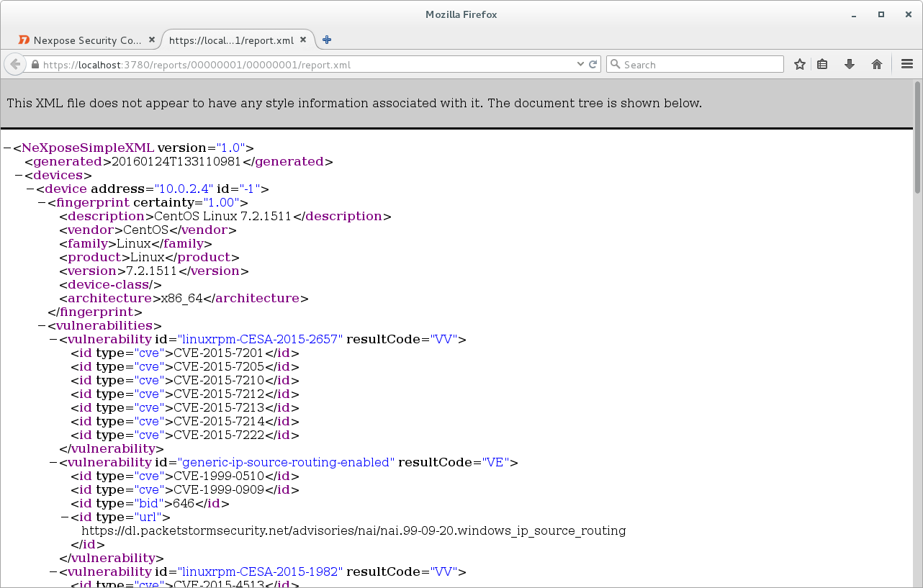
Task: Select the report.xml tab
Action: point(238,40)
